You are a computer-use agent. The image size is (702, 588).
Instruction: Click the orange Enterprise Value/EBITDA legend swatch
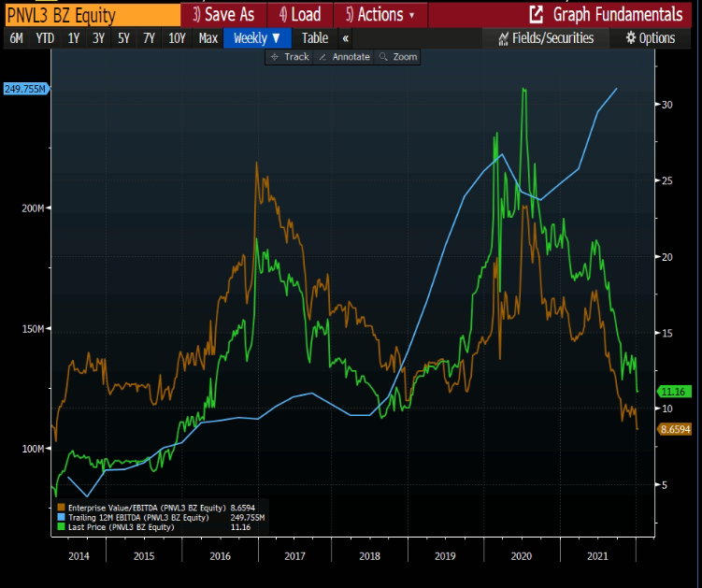62,508
